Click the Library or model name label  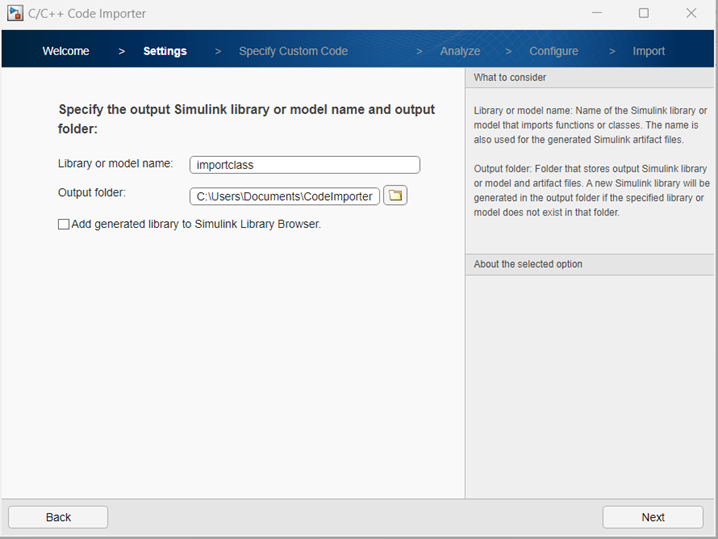(115, 163)
